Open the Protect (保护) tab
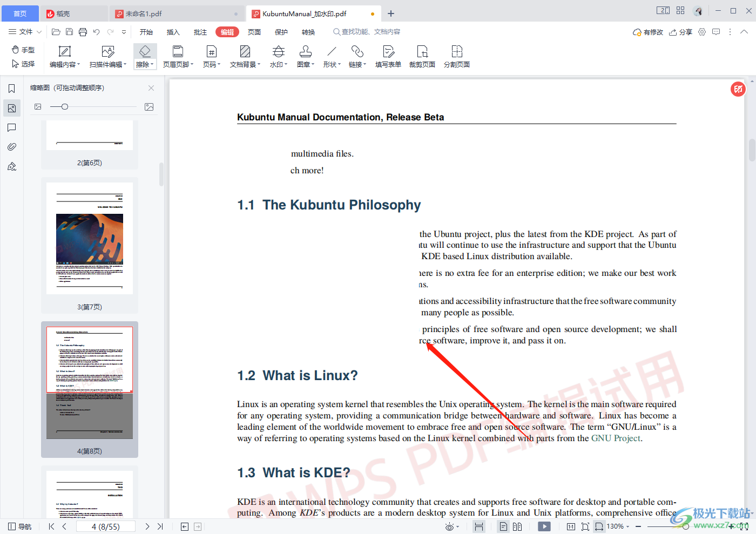 coord(281,32)
